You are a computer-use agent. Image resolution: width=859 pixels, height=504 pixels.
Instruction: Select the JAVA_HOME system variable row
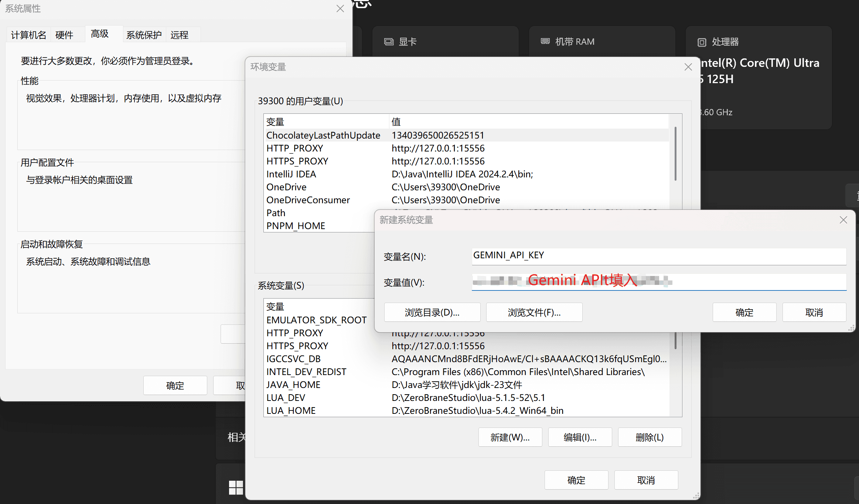(x=467, y=385)
